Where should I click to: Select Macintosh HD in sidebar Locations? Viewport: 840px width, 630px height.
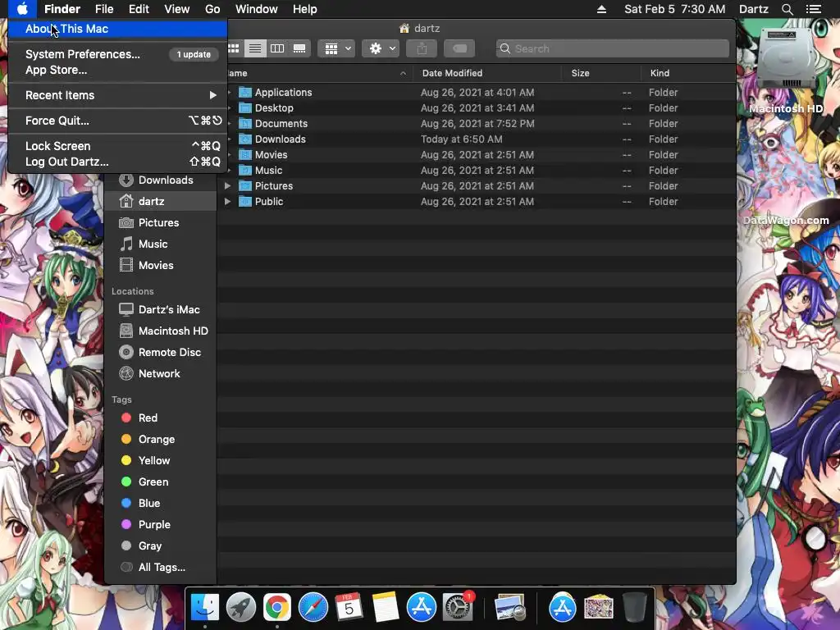(x=161, y=331)
